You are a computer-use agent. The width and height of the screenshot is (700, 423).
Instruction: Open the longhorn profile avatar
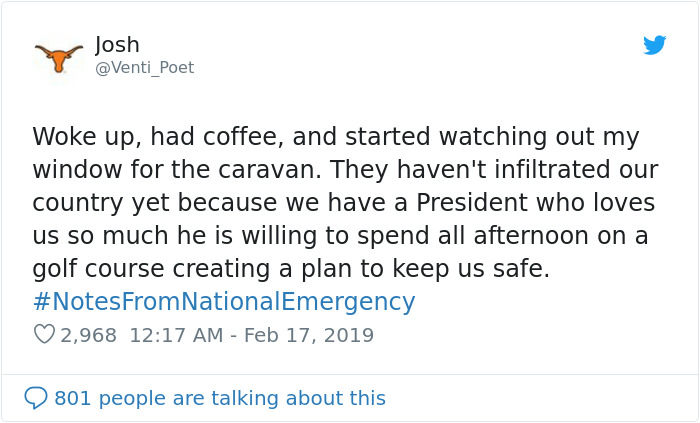click(59, 56)
